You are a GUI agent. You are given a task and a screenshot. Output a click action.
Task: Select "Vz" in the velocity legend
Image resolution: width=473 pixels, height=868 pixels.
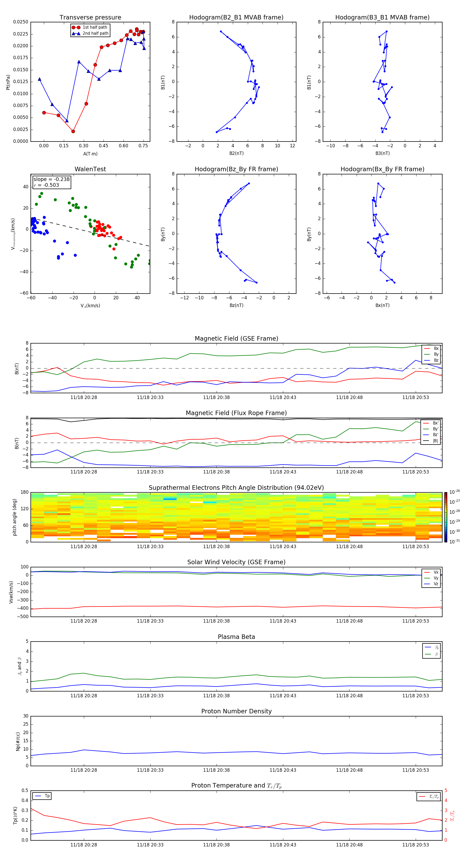(x=431, y=584)
